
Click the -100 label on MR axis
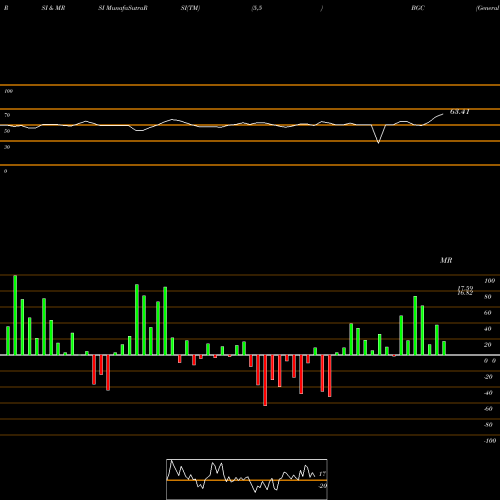click(490, 441)
